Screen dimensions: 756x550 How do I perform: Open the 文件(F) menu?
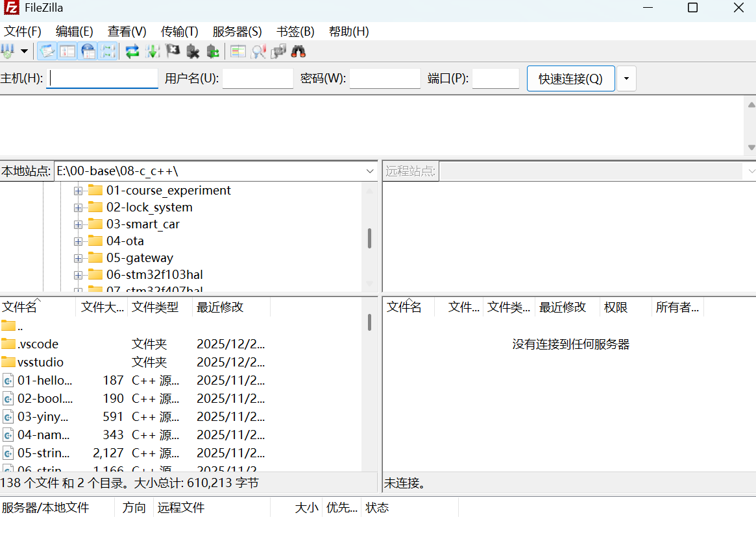tap(23, 31)
